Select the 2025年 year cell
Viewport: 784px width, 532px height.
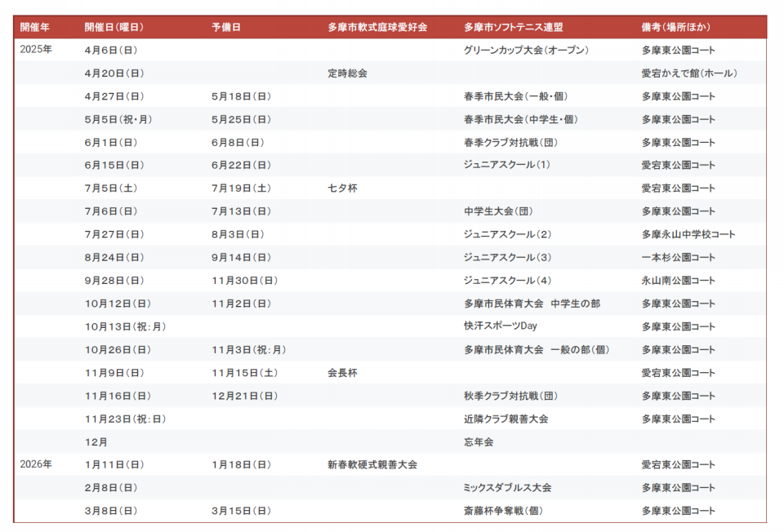(x=36, y=50)
